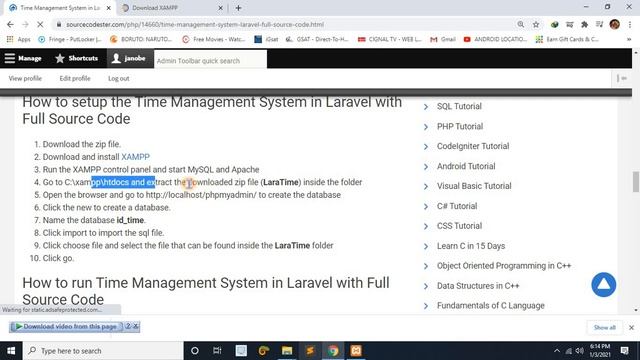Screen dimensions: 640x360
Task: Expand the Visual Basic Tutorial chevron
Action: pos(426,187)
